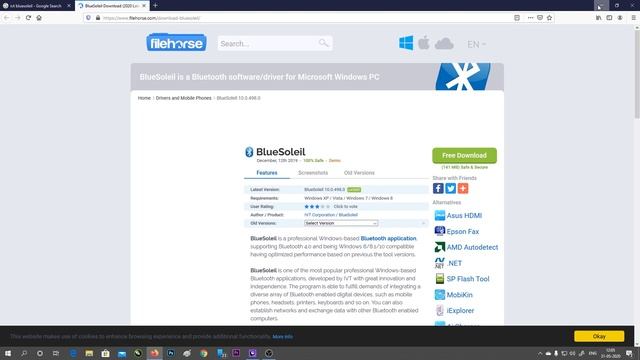Save page to Pocket
This screenshot has height=360, width=640.
click(x=540, y=18)
